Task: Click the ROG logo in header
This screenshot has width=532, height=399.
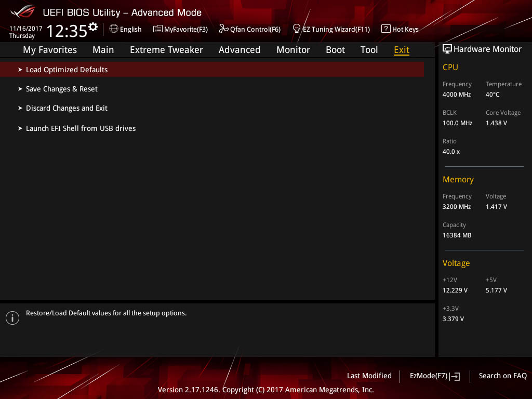Action: (x=22, y=12)
